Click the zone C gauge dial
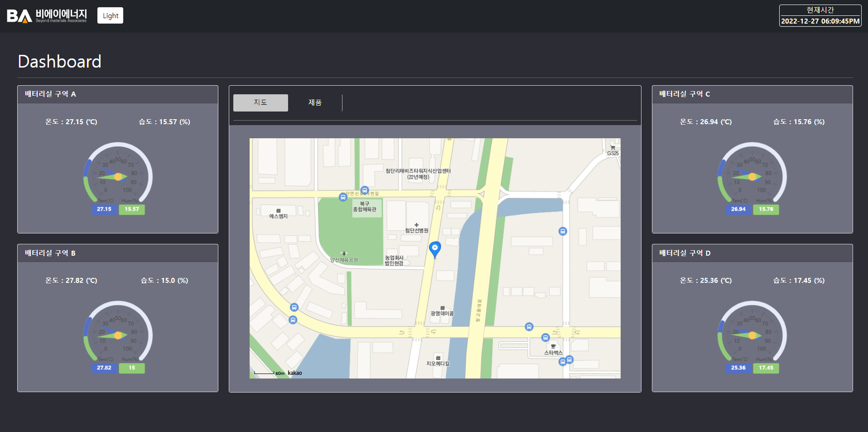The width and height of the screenshot is (868, 432). point(752,176)
